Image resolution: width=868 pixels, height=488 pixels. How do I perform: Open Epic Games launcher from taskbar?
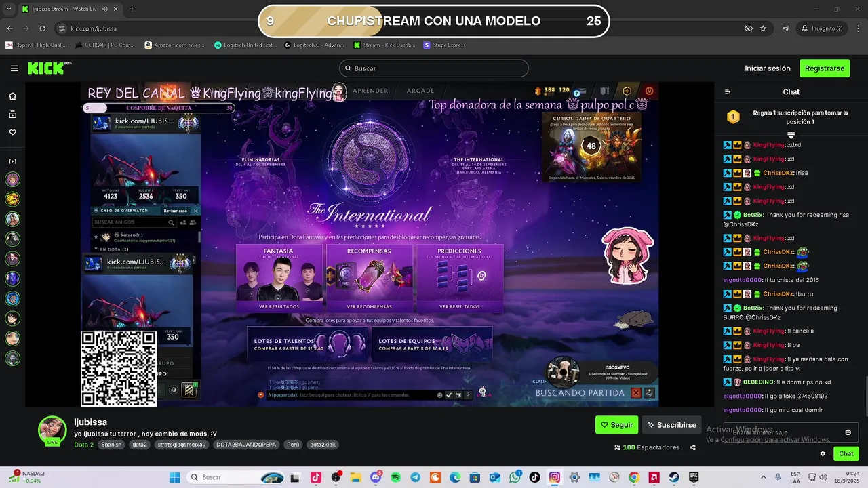(x=694, y=477)
